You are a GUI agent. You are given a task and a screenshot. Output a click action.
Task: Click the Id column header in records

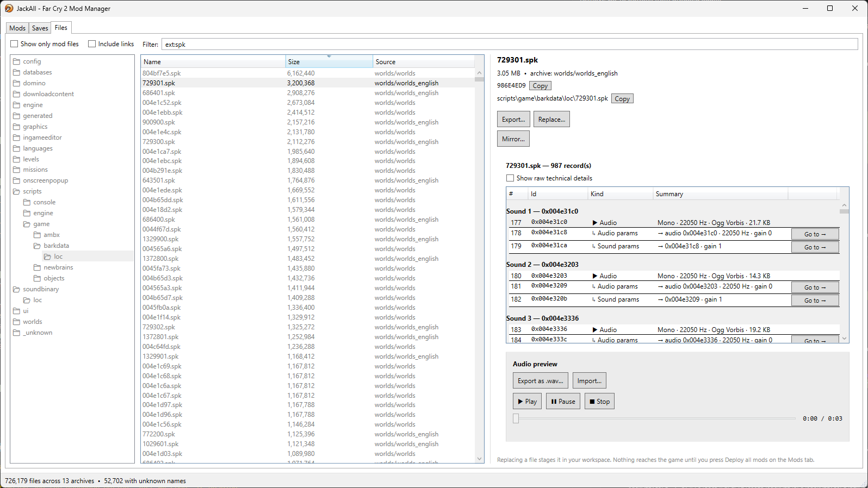[558, 194]
